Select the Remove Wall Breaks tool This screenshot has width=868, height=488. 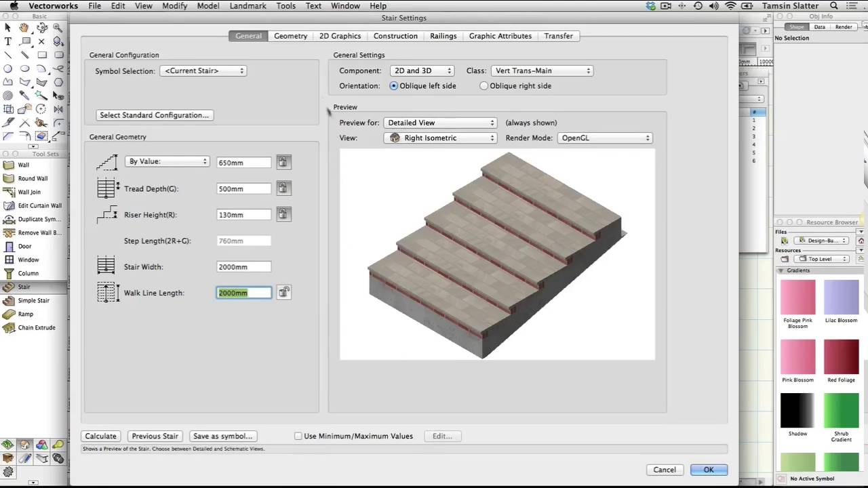[x=34, y=232]
